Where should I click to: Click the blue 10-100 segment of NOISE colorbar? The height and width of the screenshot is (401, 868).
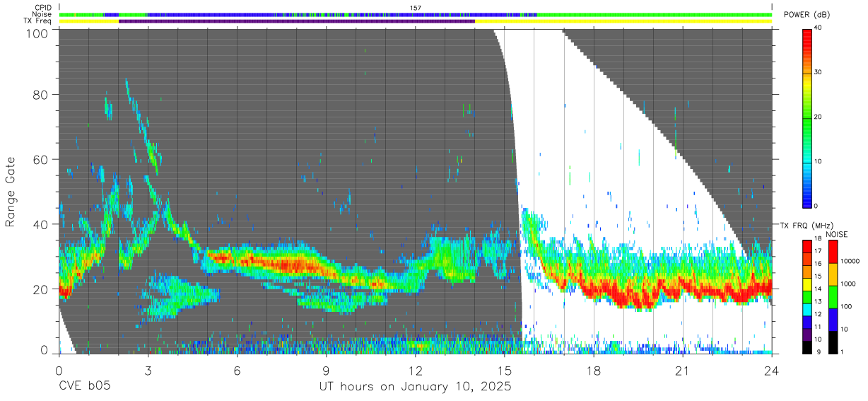pos(835,320)
